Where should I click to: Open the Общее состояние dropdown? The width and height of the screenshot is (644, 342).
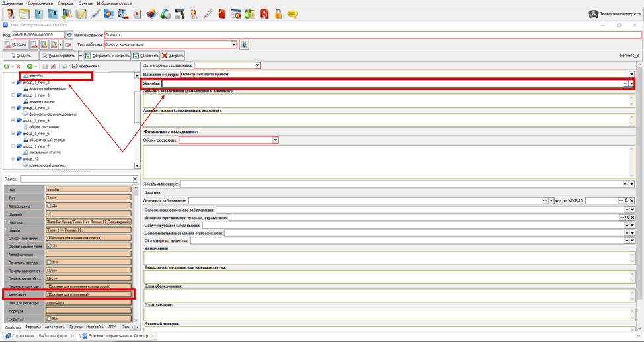click(x=276, y=140)
